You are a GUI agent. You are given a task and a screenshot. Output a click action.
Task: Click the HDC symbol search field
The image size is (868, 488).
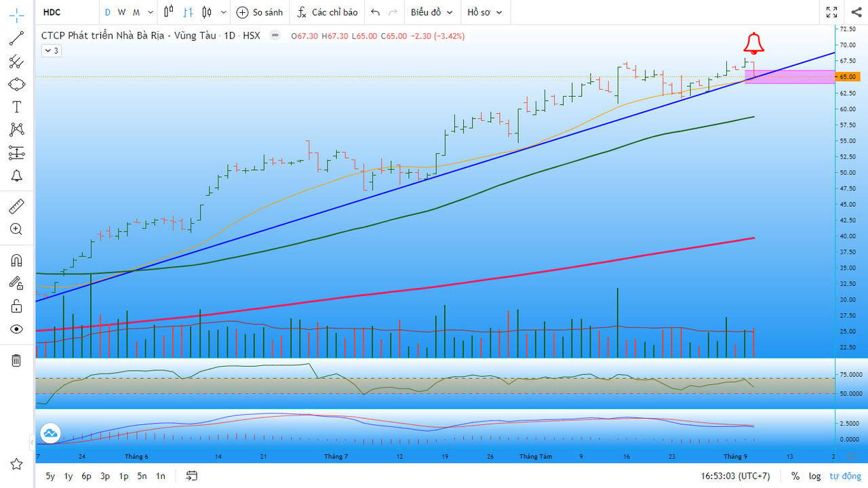click(x=66, y=12)
